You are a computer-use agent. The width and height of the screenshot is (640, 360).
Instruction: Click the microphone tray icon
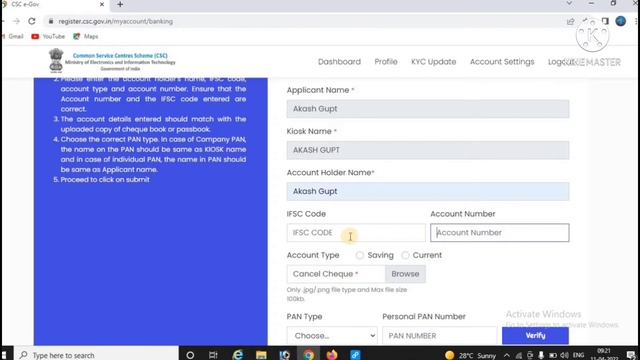(x=541, y=356)
